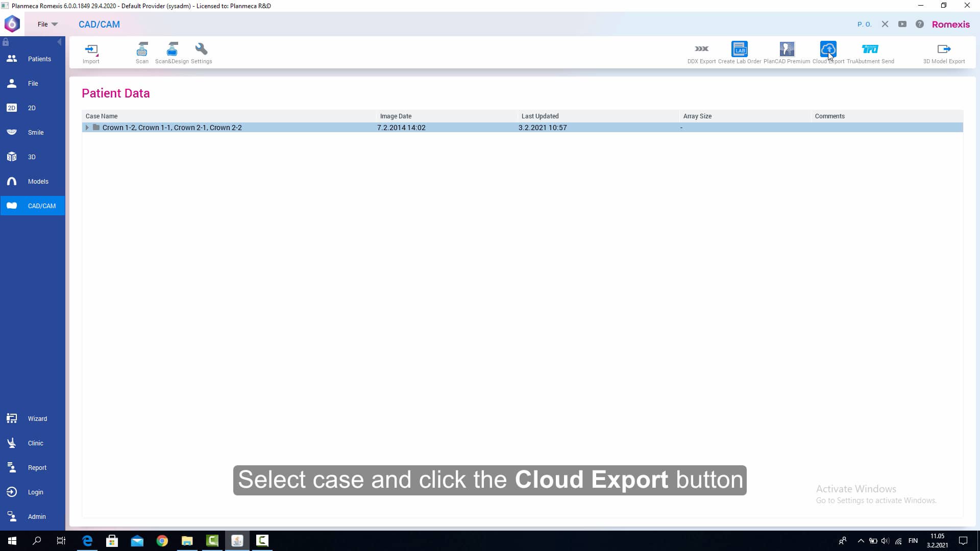The image size is (980, 551).
Task: Open Create Lab Order
Action: 740,49
